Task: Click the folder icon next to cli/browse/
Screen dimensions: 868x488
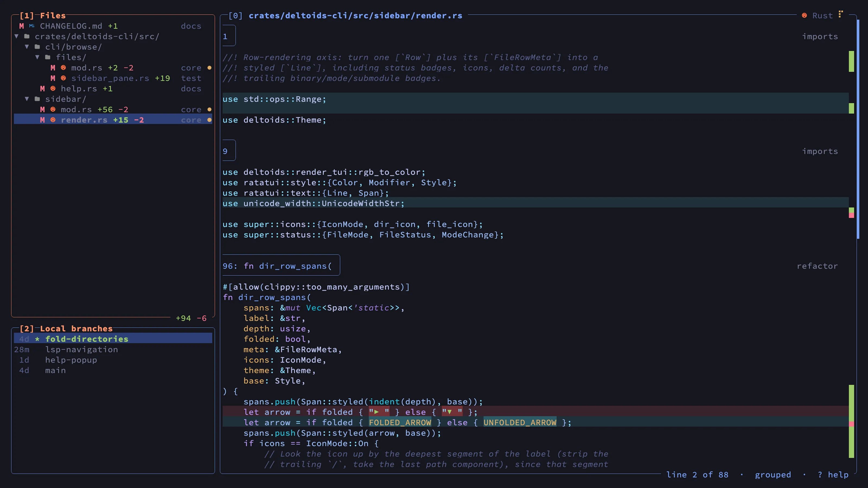Action: point(37,47)
